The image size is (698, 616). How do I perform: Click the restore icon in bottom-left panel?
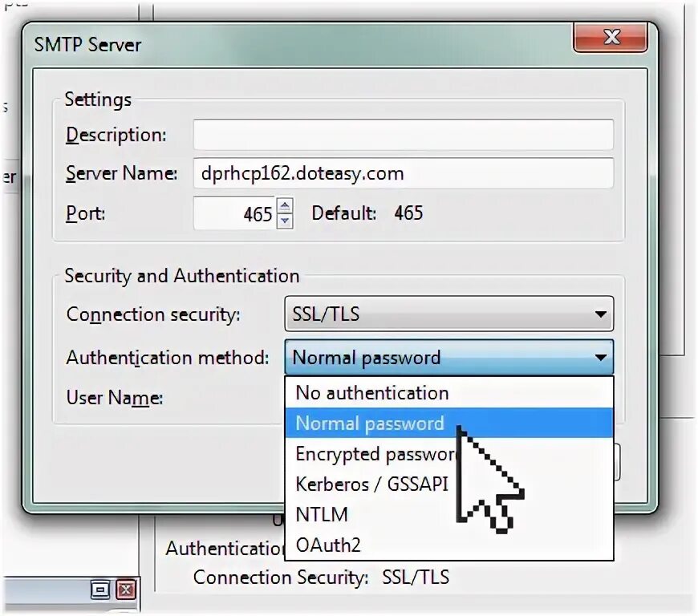(x=100, y=590)
